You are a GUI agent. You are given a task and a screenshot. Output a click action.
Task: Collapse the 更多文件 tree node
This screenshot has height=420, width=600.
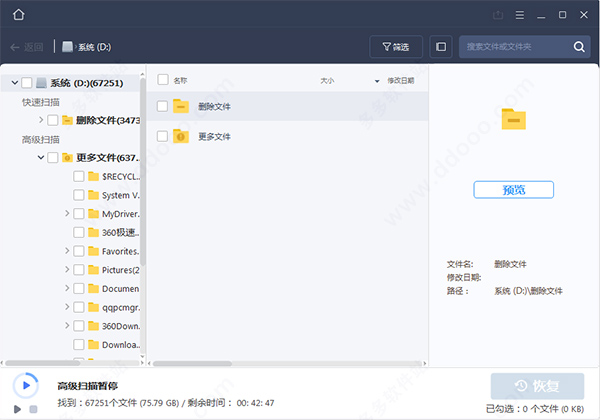(x=41, y=157)
